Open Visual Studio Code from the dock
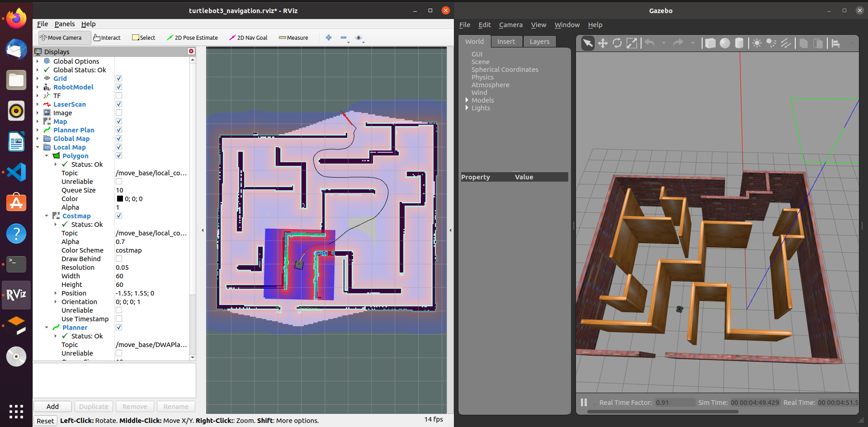 coord(16,172)
